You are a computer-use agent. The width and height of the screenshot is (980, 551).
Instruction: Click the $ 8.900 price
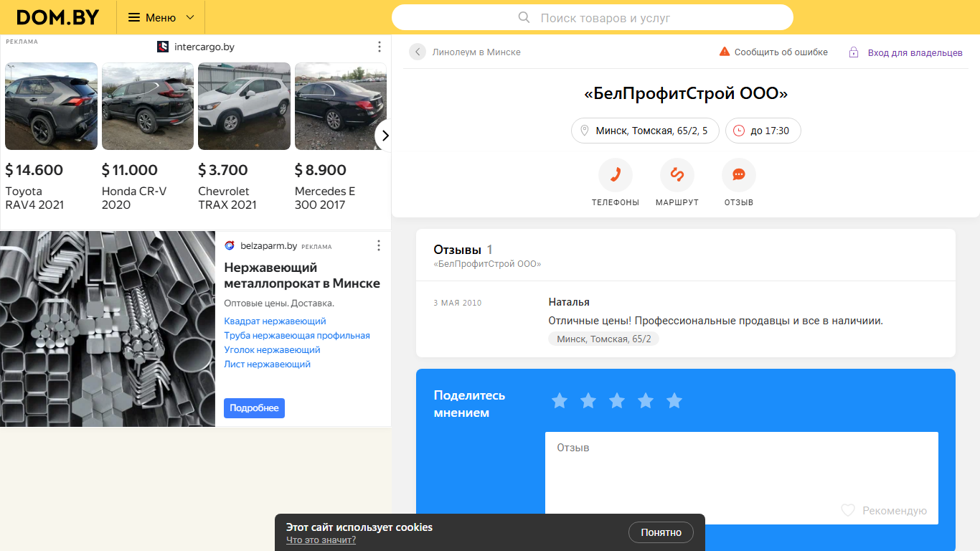tap(321, 170)
